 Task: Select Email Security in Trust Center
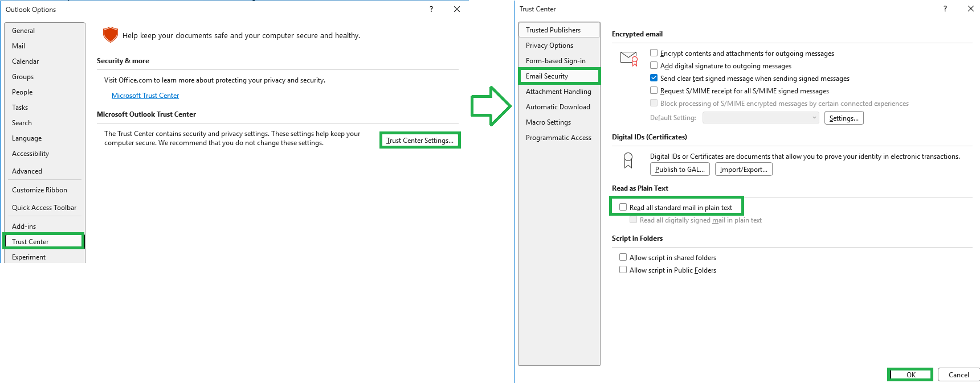click(559, 76)
